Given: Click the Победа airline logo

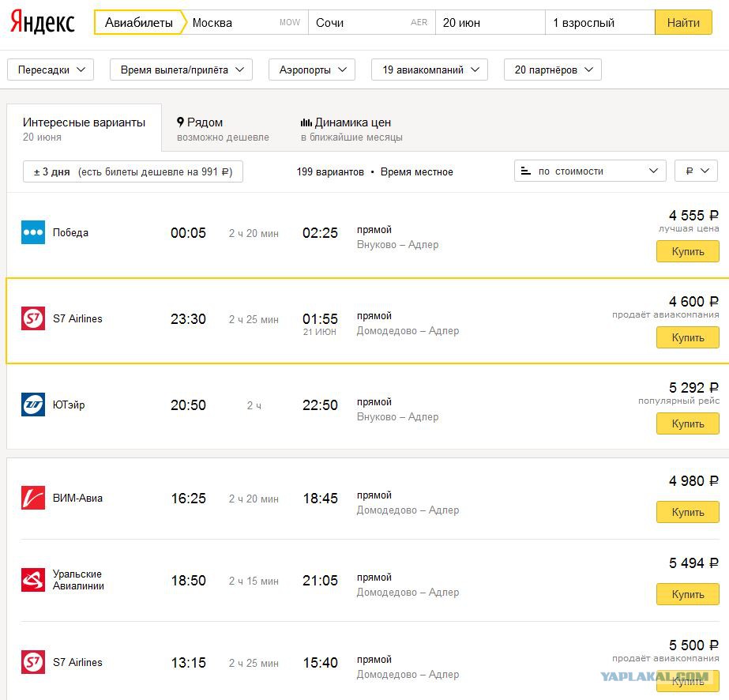Looking at the screenshot, I should point(33,232).
